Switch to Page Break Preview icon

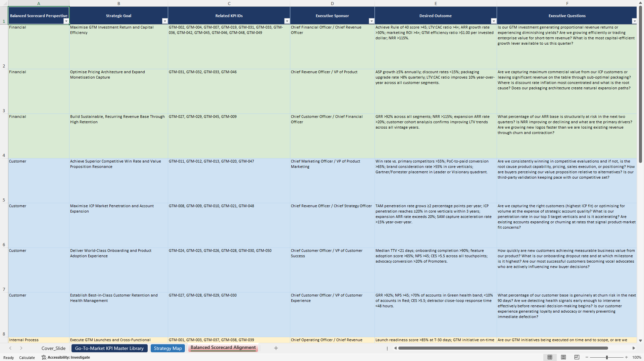(x=577, y=357)
